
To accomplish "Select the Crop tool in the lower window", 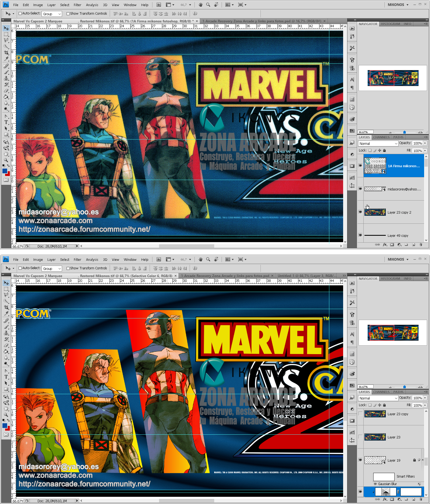I will coord(6,307).
